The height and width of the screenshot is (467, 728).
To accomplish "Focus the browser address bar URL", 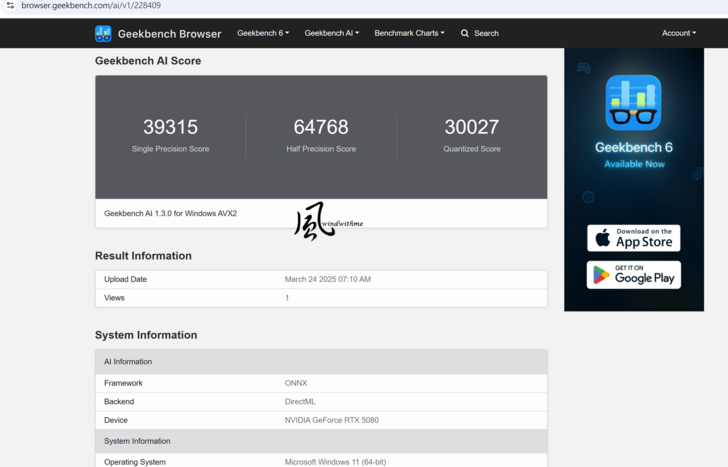I will [x=92, y=6].
